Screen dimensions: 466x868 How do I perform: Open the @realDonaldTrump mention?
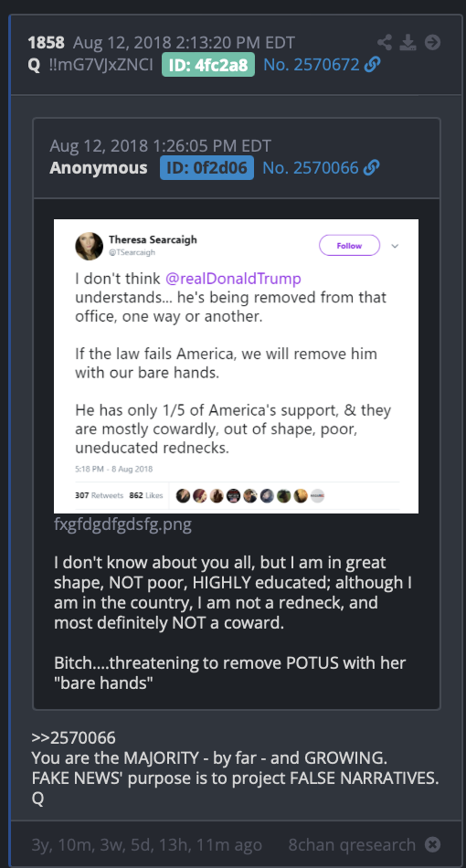tap(233, 279)
